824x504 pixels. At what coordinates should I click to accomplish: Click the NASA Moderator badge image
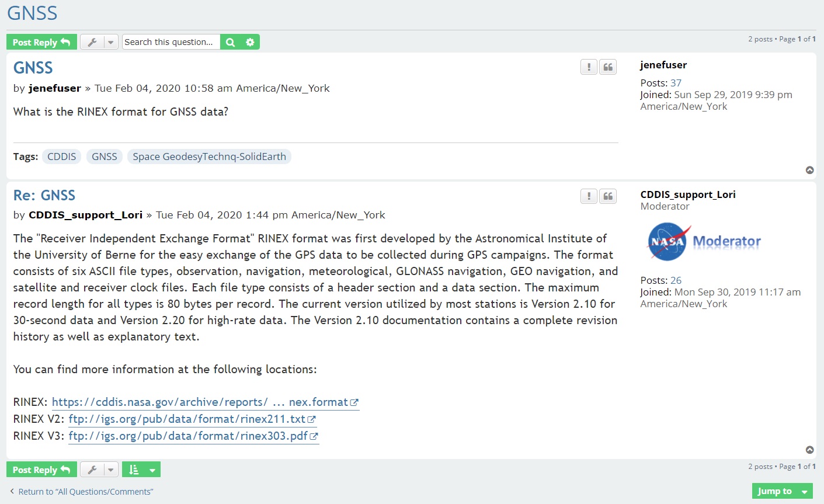704,241
